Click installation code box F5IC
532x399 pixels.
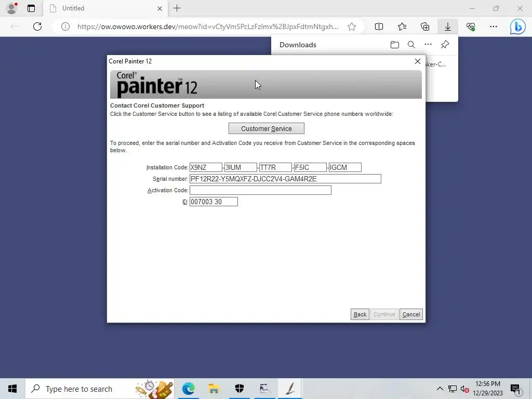point(311,167)
